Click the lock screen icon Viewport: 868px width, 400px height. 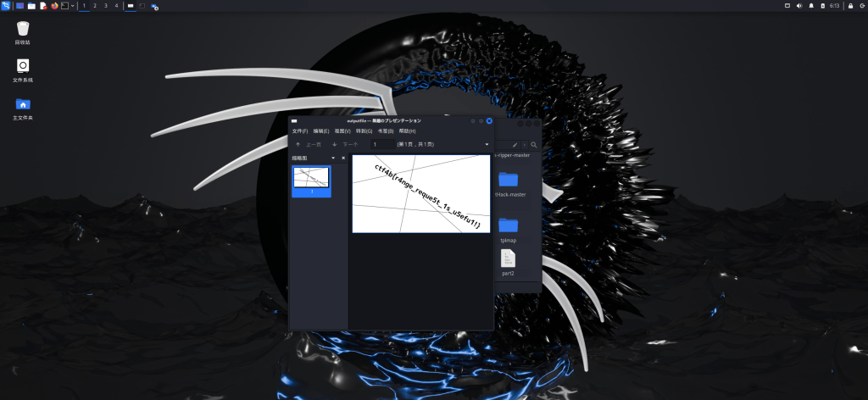850,6
